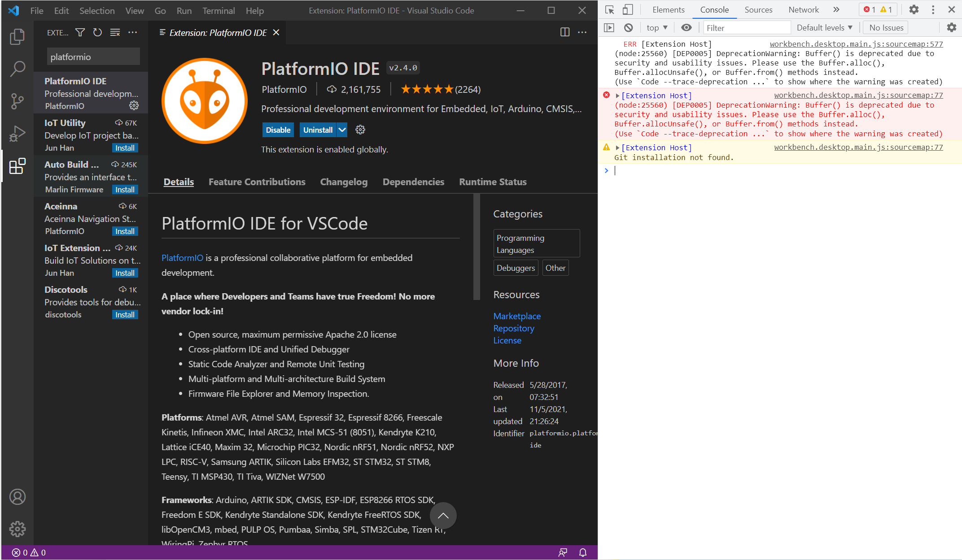Screen dimensions: 962x560
Task: Click the PlatformIO marketplace link
Action: click(517, 316)
